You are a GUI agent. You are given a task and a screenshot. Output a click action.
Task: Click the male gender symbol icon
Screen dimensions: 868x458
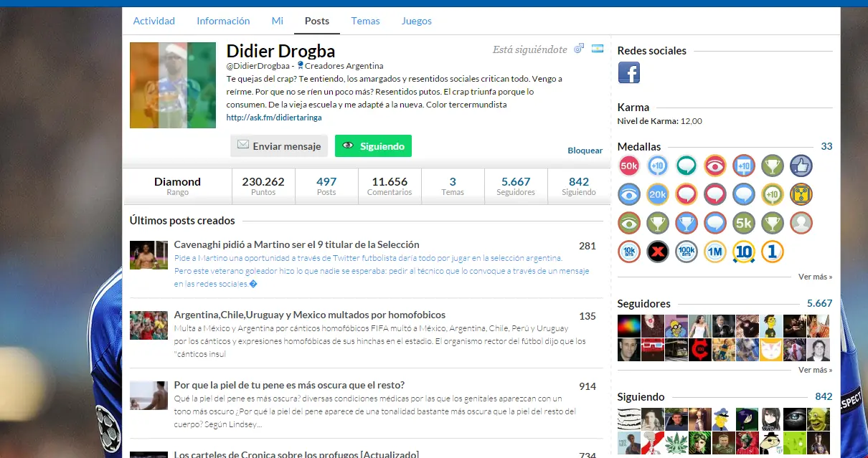[x=579, y=49]
